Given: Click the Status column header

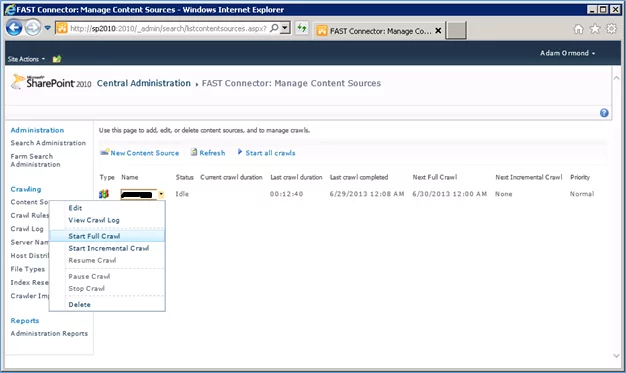Looking at the screenshot, I should click(184, 177).
